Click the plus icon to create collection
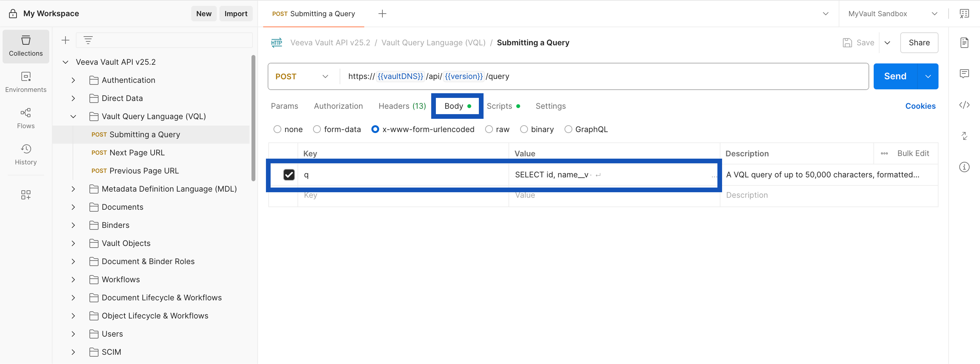 (x=65, y=40)
